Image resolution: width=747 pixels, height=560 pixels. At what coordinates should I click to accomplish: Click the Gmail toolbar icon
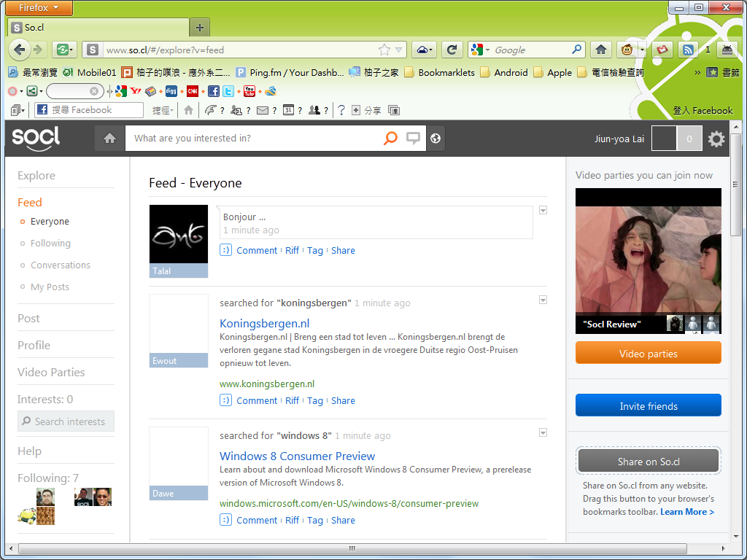(x=662, y=50)
